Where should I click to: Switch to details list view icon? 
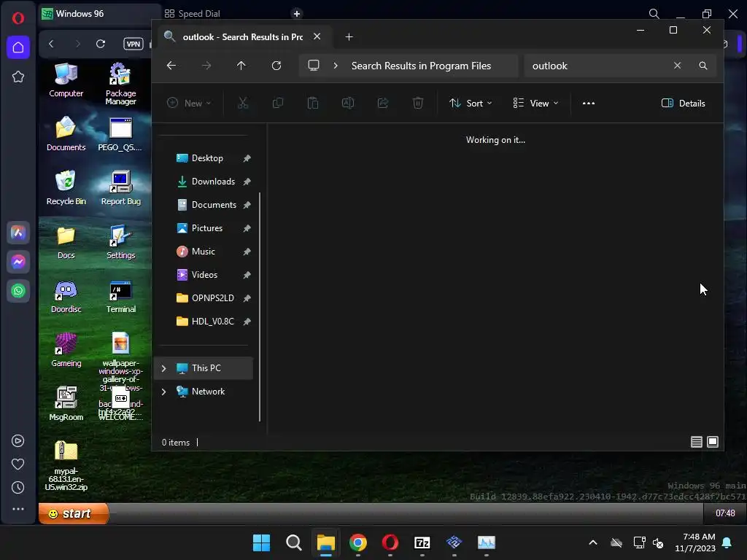point(697,442)
